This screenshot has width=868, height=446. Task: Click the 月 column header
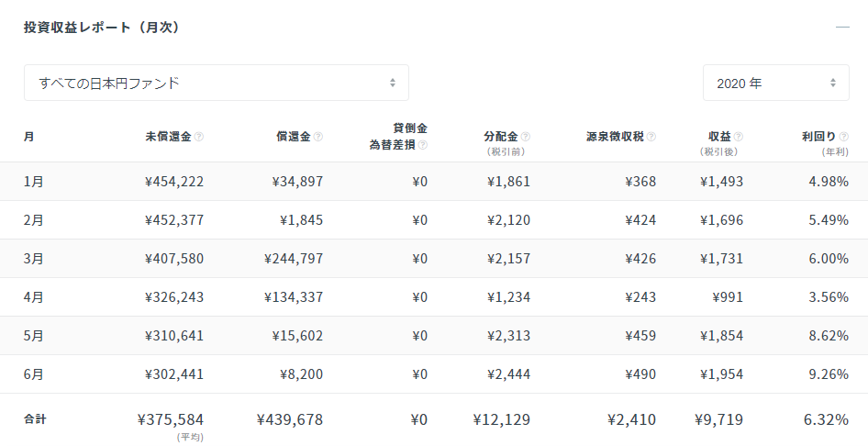[x=28, y=137]
